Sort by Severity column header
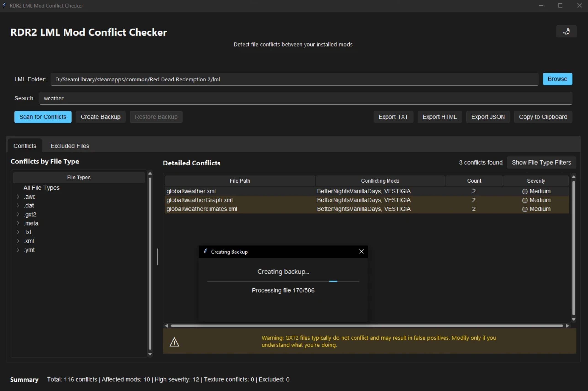The width and height of the screenshot is (588, 391). 536,181
